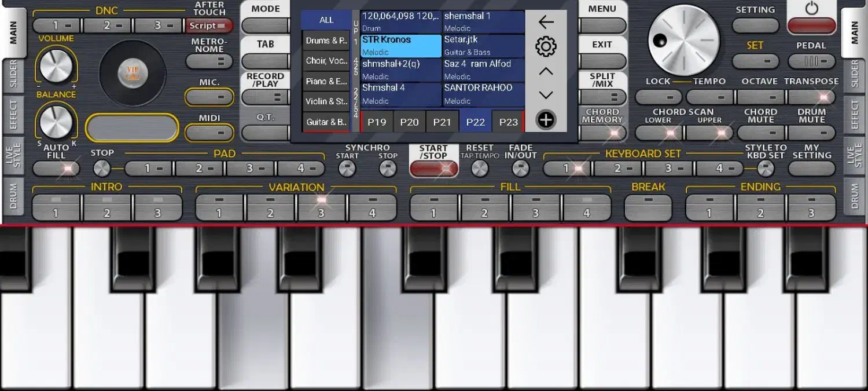Click the Synchro Start round button

point(347,169)
